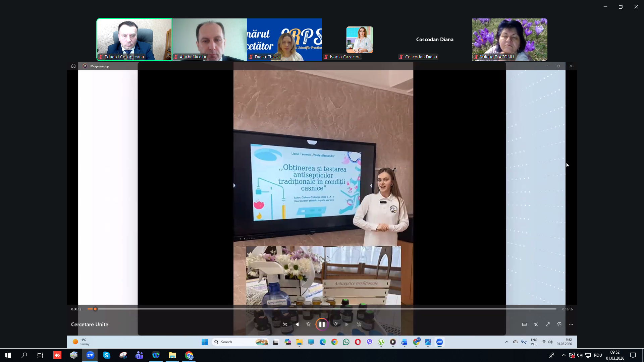Select Eduard Coropceanu's video tile
The height and width of the screenshot is (362, 644).
click(134, 39)
